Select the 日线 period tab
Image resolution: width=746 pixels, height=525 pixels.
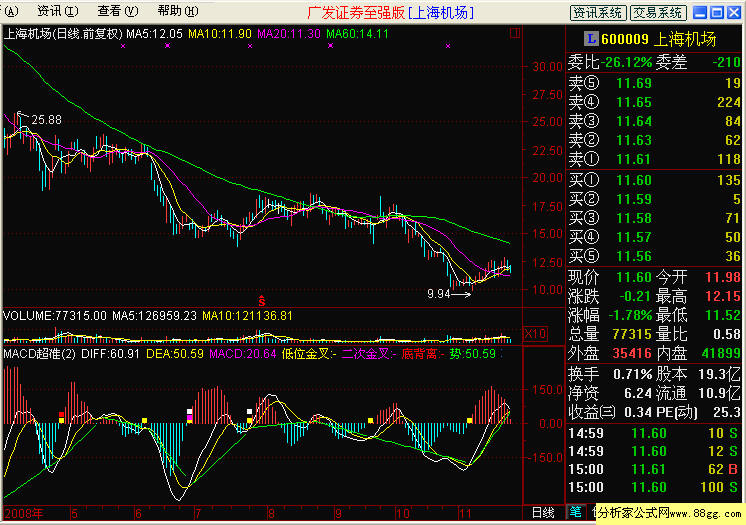(x=543, y=513)
